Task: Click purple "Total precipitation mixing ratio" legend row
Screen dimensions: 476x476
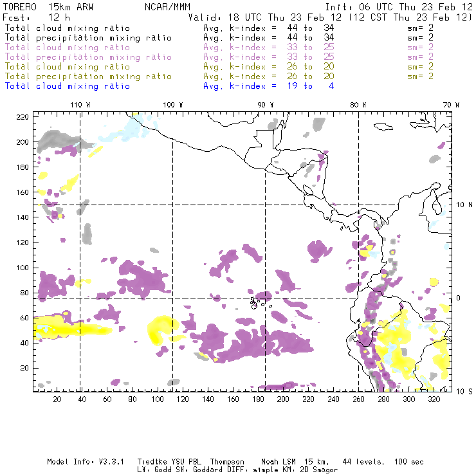Action: (x=88, y=57)
